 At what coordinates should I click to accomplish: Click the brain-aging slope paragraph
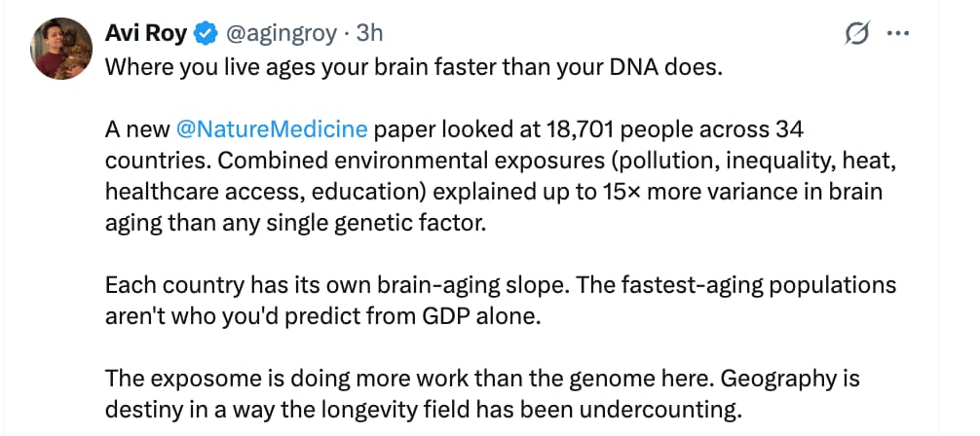tap(487, 302)
